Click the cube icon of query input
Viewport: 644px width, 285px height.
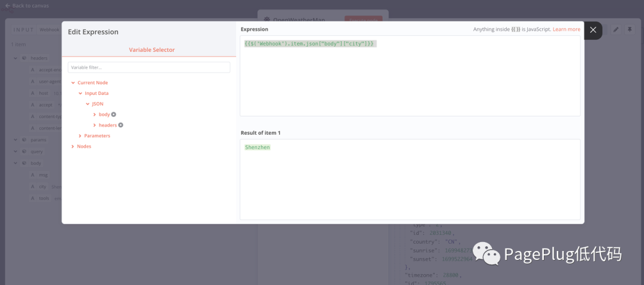click(x=24, y=151)
